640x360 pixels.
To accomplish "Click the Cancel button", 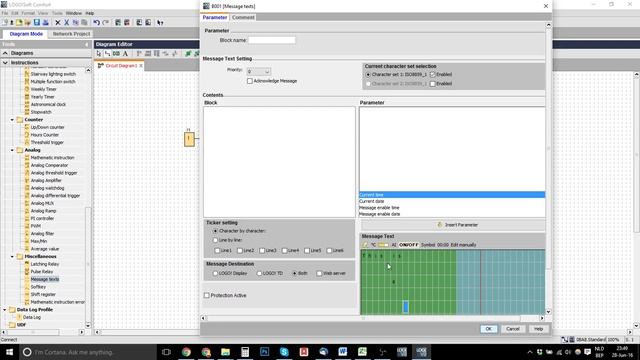I will tap(513, 329).
